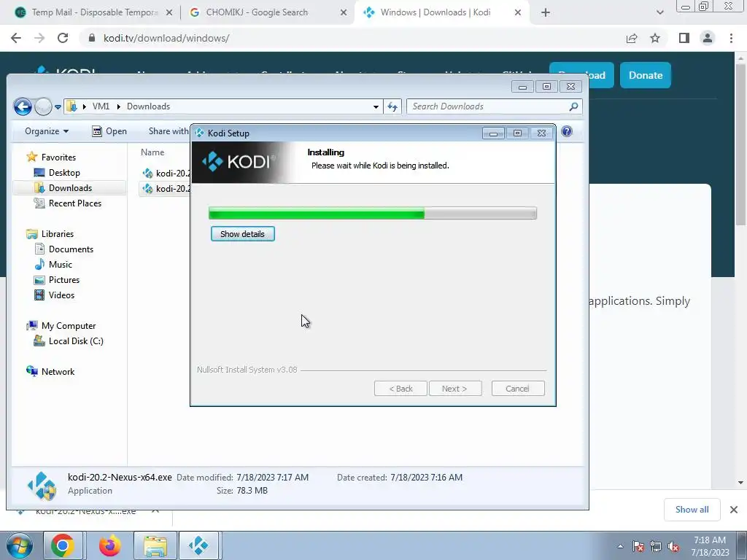Click the installation progress bar
Screen dimensions: 747x560
(x=373, y=214)
